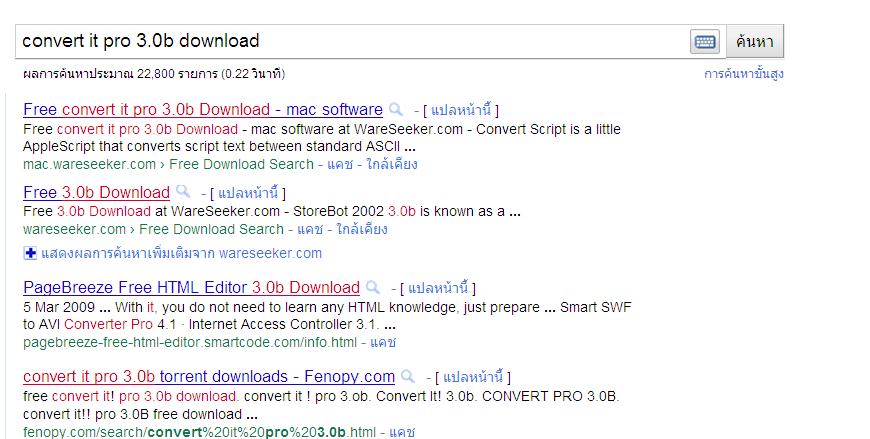The width and height of the screenshot is (870, 439).
Task: Open convert it pro 3.0b torrent downloads result
Action: (208, 377)
